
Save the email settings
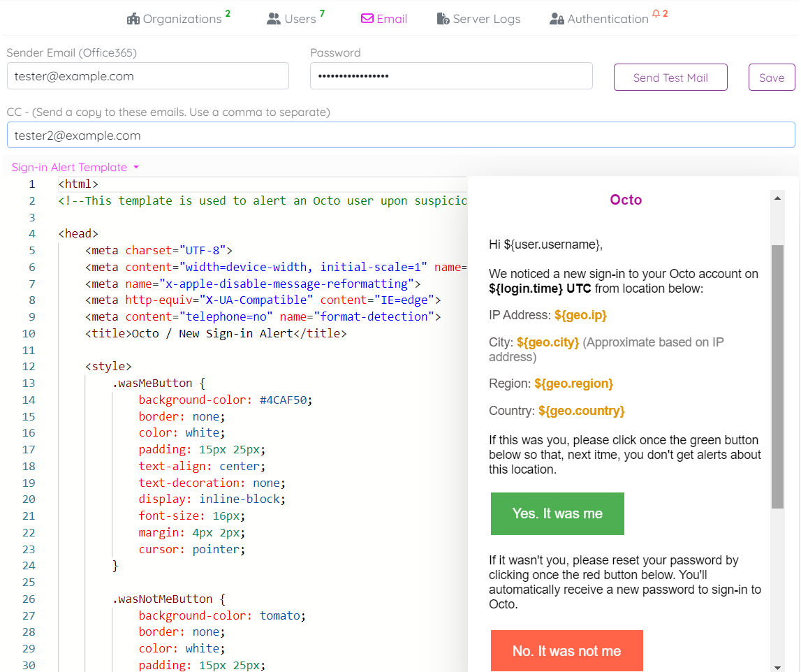771,78
